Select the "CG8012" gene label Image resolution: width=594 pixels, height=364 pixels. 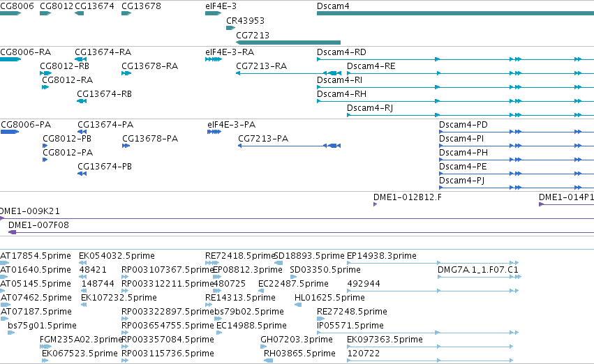(x=57, y=6)
